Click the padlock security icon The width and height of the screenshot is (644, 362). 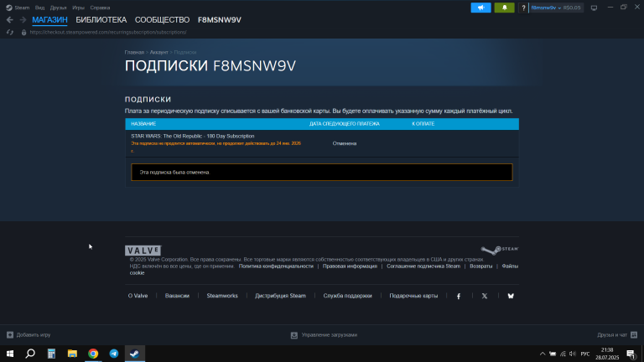[23, 32]
